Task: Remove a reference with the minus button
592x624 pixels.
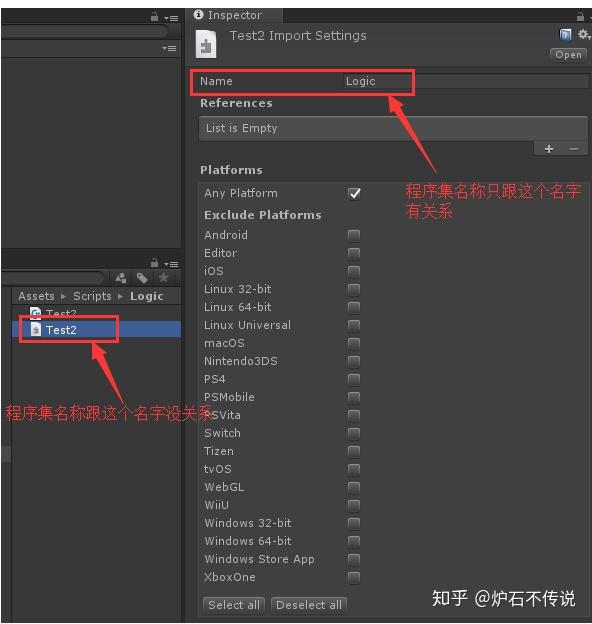Action: 574,149
